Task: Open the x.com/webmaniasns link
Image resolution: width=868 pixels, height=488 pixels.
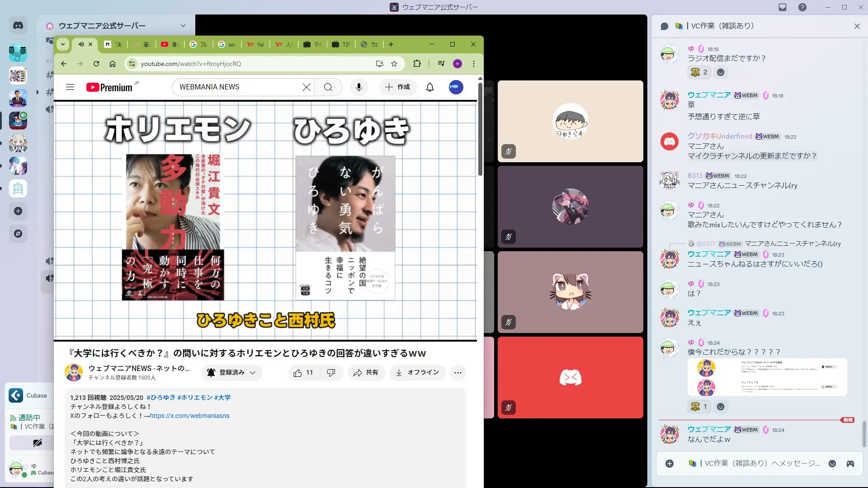Action: 189,416
